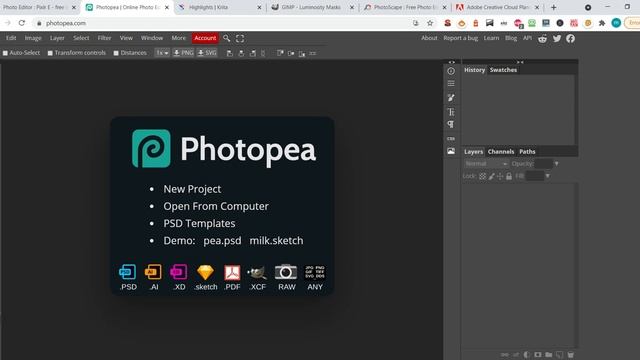Image resolution: width=640 pixels, height=360 pixels.
Task: Toggle lock image pixels brush icon
Action: pyautogui.click(x=491, y=176)
